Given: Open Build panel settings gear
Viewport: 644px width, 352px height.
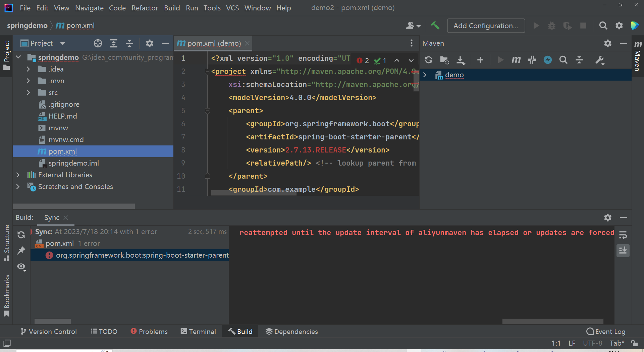Looking at the screenshot, I should (x=608, y=218).
